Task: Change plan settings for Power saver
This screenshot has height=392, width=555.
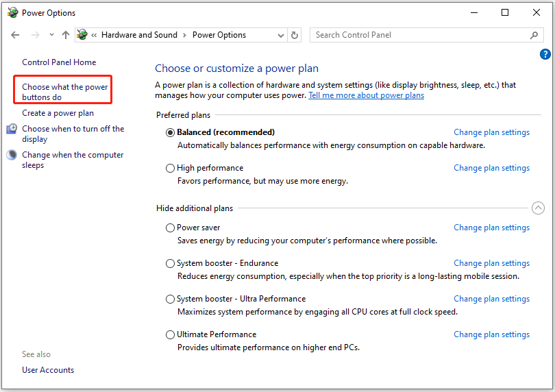Action: tap(492, 228)
